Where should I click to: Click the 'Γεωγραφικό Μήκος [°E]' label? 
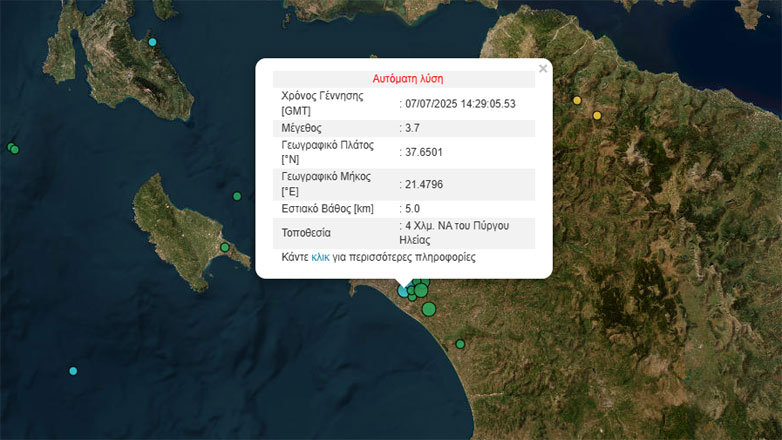tap(326, 184)
